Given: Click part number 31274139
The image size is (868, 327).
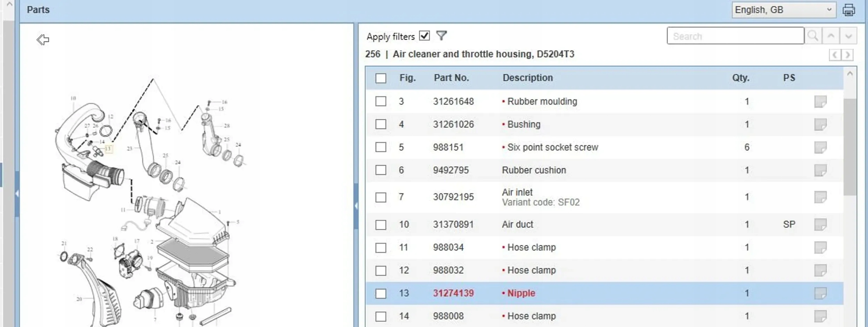Looking at the screenshot, I should [453, 293].
